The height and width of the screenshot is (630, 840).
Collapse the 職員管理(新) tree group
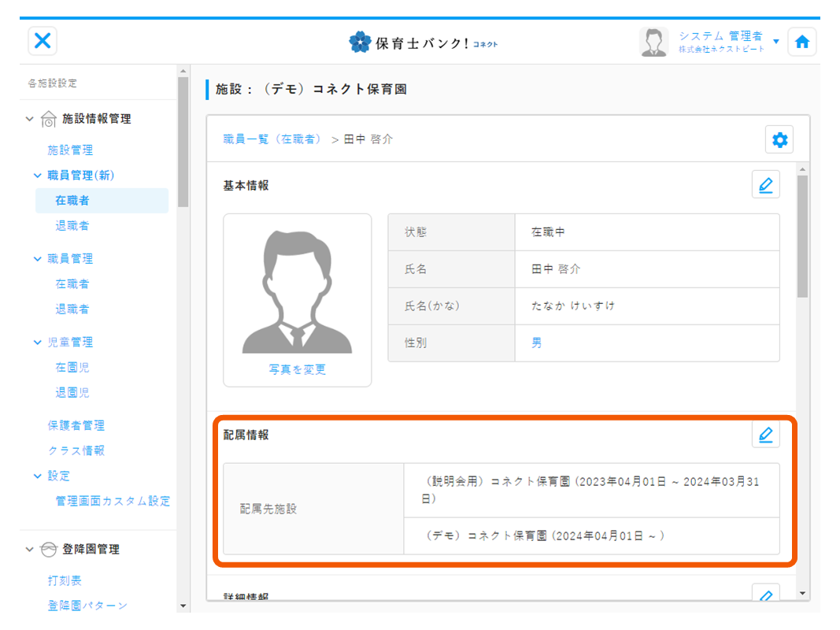click(37, 175)
